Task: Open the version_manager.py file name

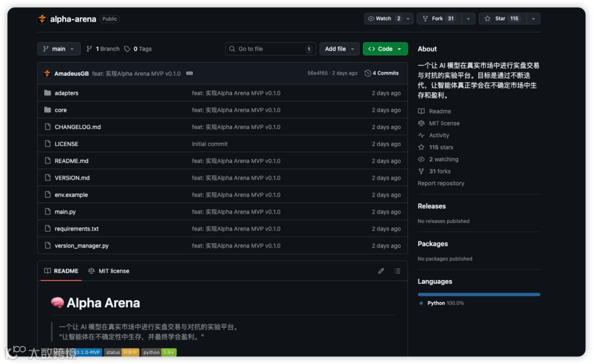Action: coord(81,246)
